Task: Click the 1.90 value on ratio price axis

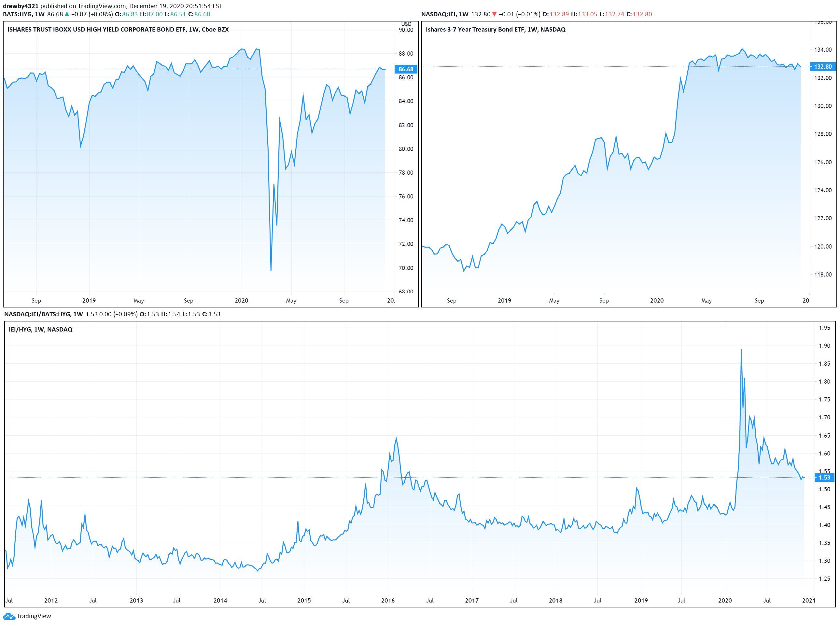Action: coord(824,346)
